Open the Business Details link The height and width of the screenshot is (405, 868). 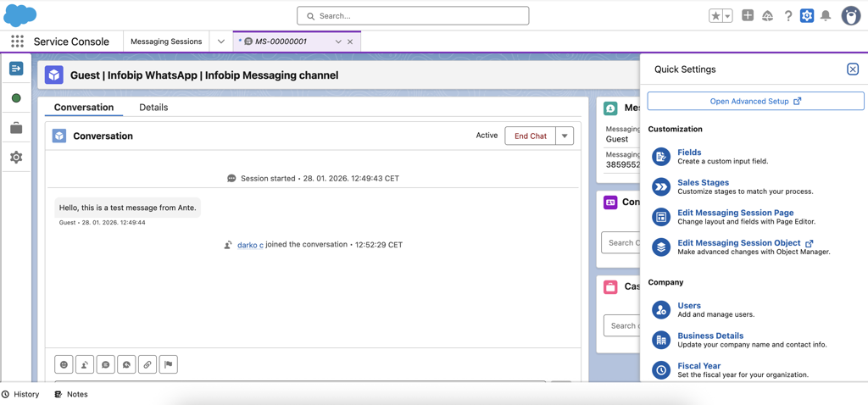point(710,336)
